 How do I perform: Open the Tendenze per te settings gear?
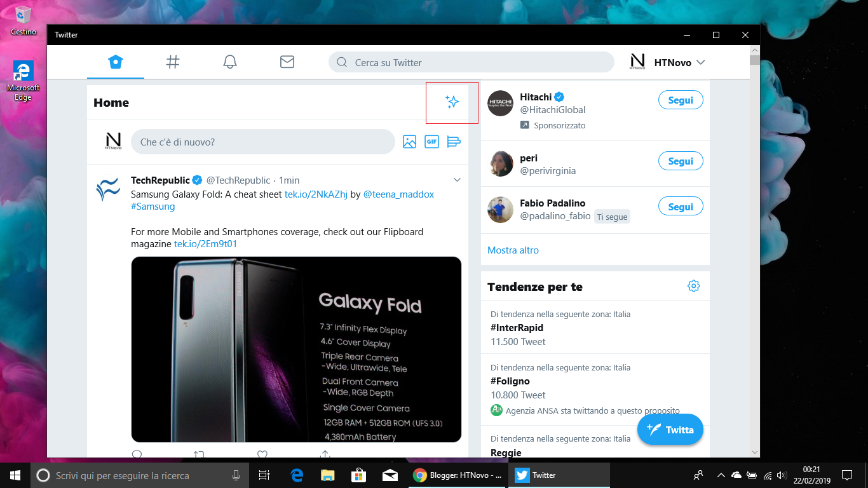(x=693, y=286)
